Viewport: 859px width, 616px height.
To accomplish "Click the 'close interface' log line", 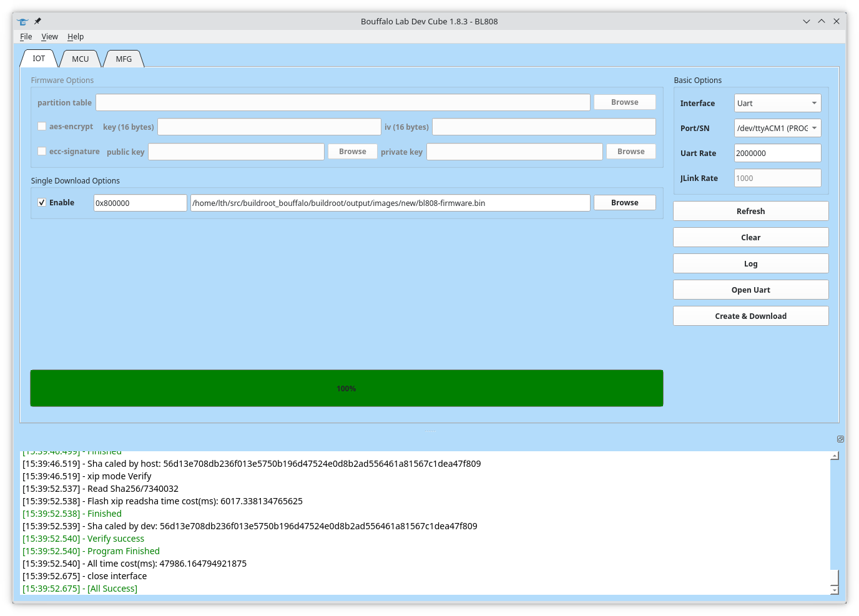I will 85,576.
